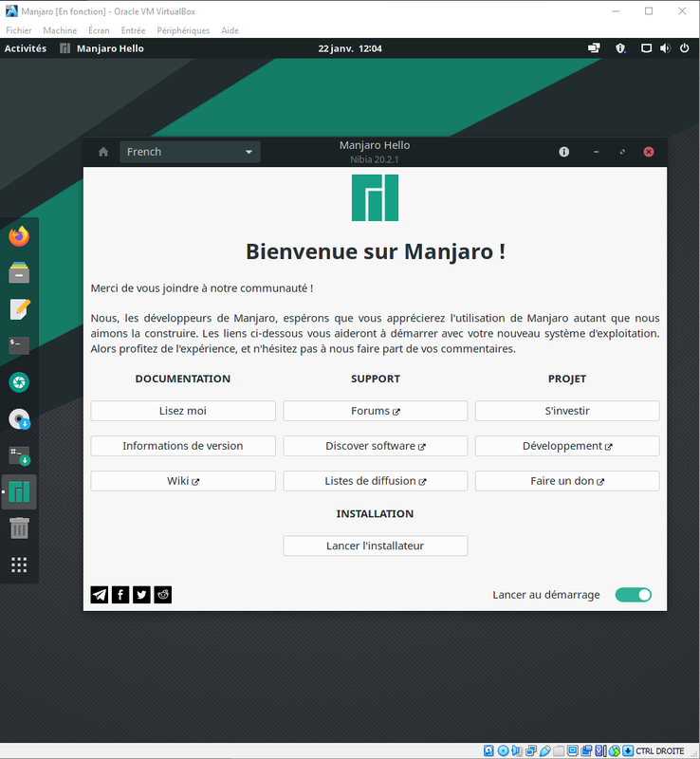Open the Terminal from the dock
This screenshot has height=759, width=700.
click(19, 345)
